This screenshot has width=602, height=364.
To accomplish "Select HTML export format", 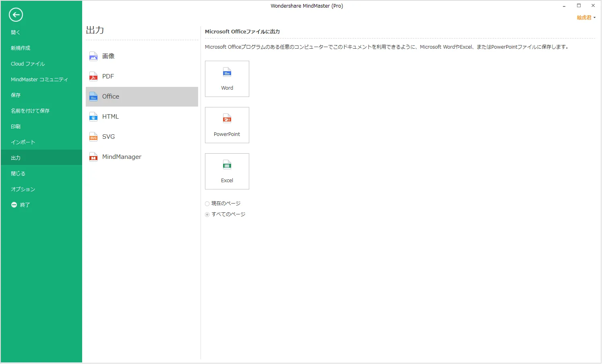I will pyautogui.click(x=142, y=117).
